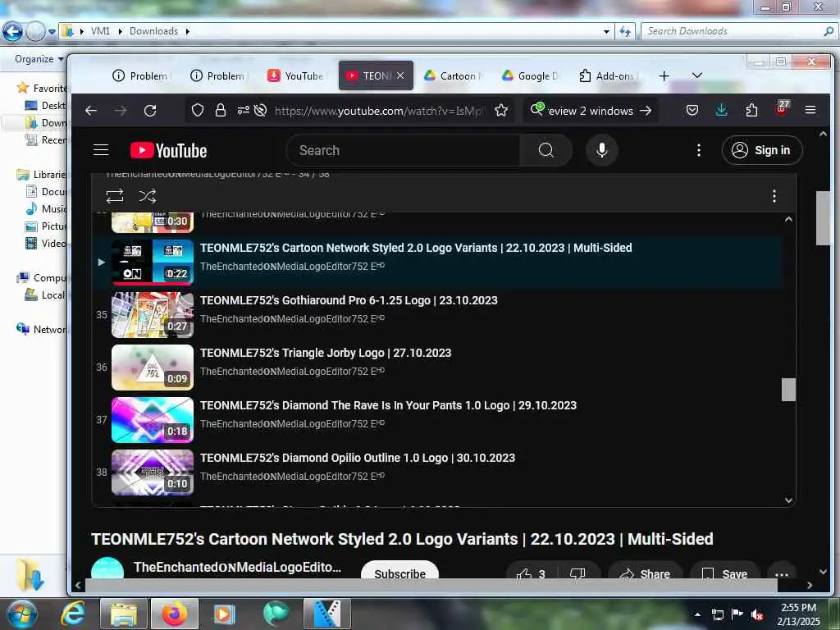The image size is (840, 630).
Task: Refresh the Explorer Downloads folder
Action: click(624, 32)
